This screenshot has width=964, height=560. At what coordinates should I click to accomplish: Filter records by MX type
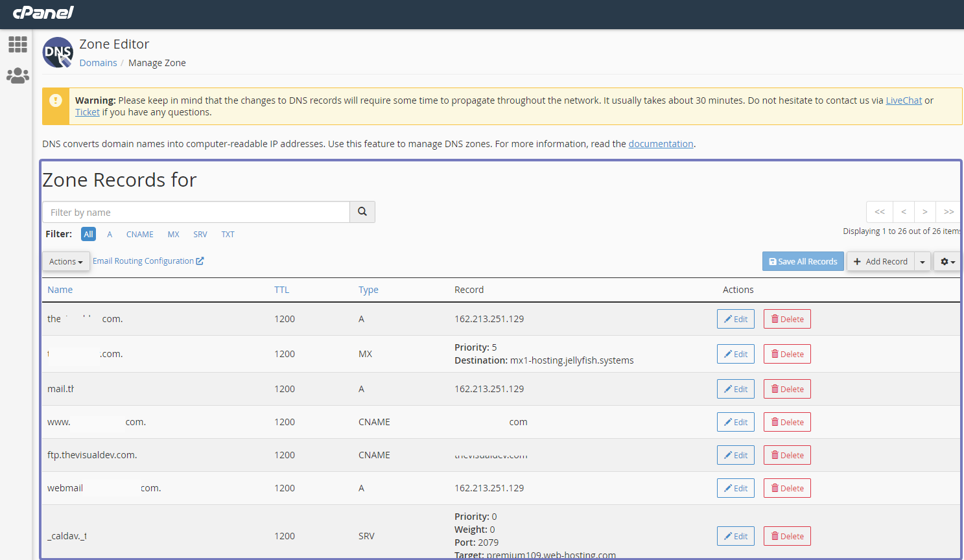(x=173, y=235)
